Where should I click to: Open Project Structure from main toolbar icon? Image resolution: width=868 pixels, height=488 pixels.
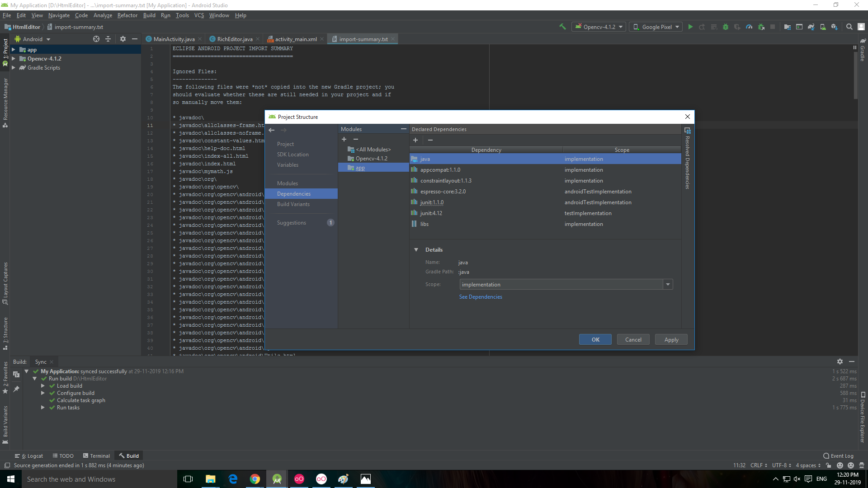point(788,27)
